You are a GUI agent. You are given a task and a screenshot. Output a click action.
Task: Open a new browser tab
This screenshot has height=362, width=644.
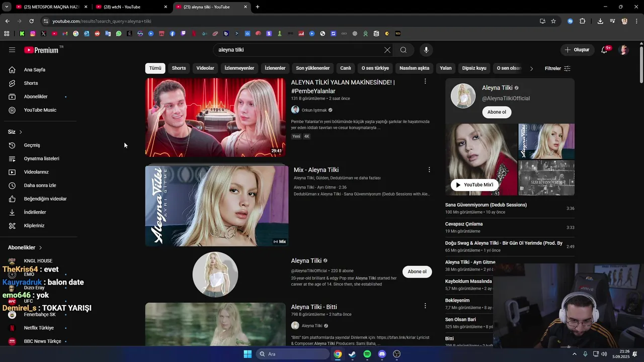tap(258, 7)
